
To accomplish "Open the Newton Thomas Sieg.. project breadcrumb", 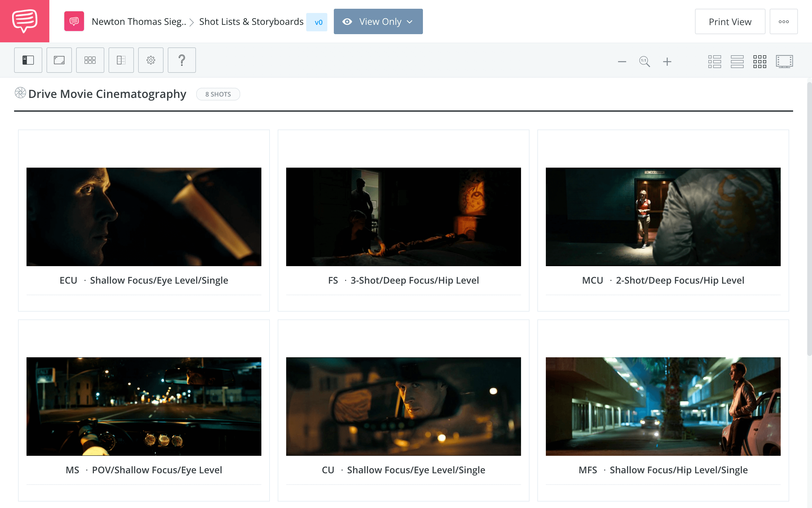I will pyautogui.click(x=139, y=21).
